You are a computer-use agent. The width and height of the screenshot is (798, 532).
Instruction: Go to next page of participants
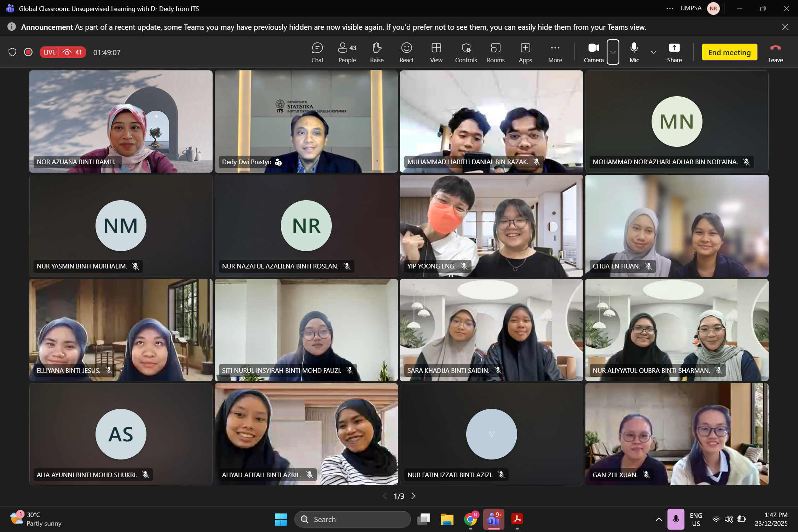[x=413, y=496]
